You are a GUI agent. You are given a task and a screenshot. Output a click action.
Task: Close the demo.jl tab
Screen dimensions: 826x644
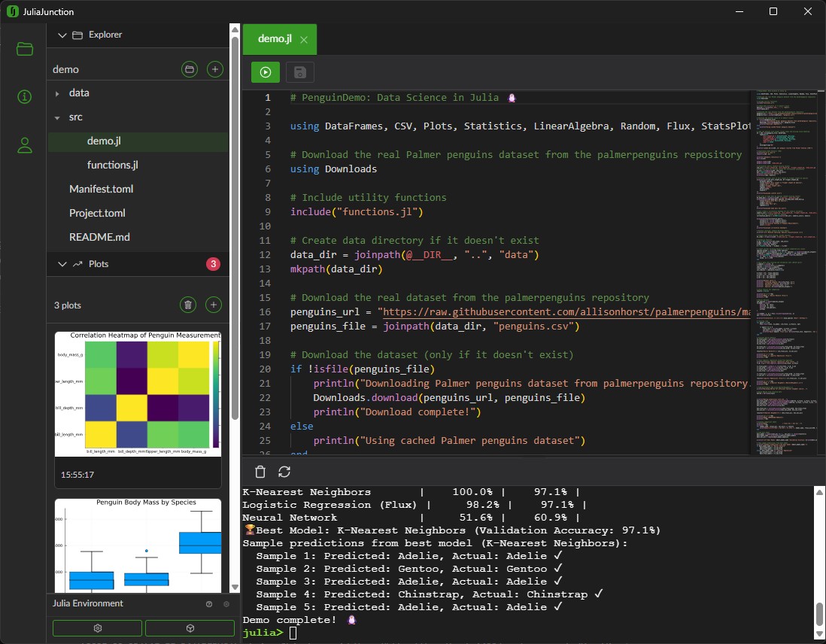[304, 40]
